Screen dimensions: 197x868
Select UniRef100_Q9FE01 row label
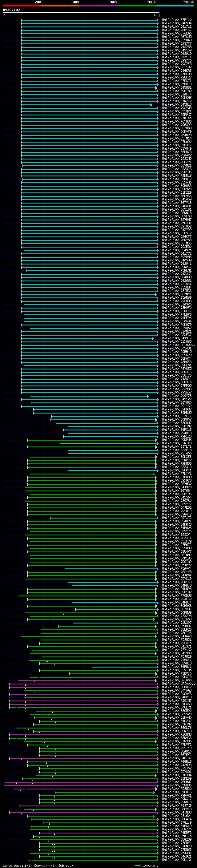pos(176,365)
